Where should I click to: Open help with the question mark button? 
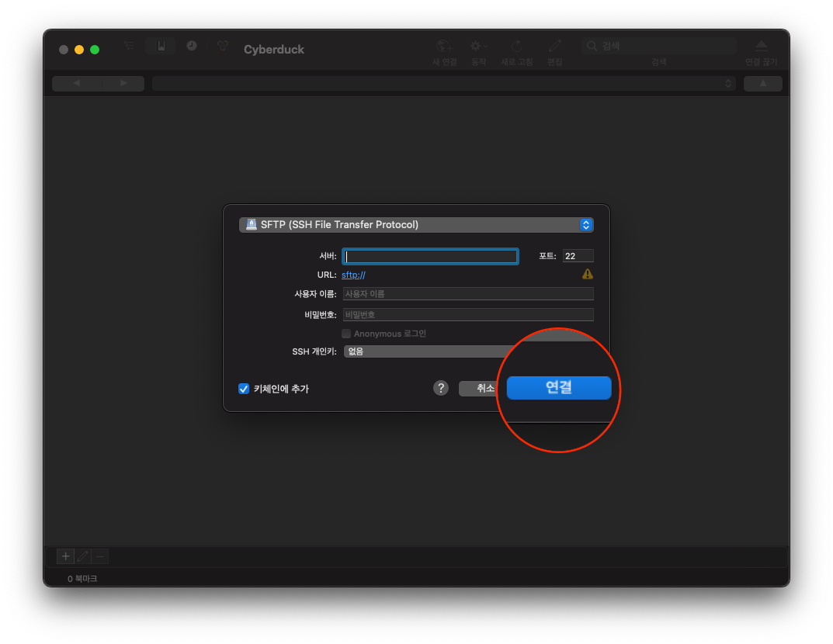click(x=441, y=388)
